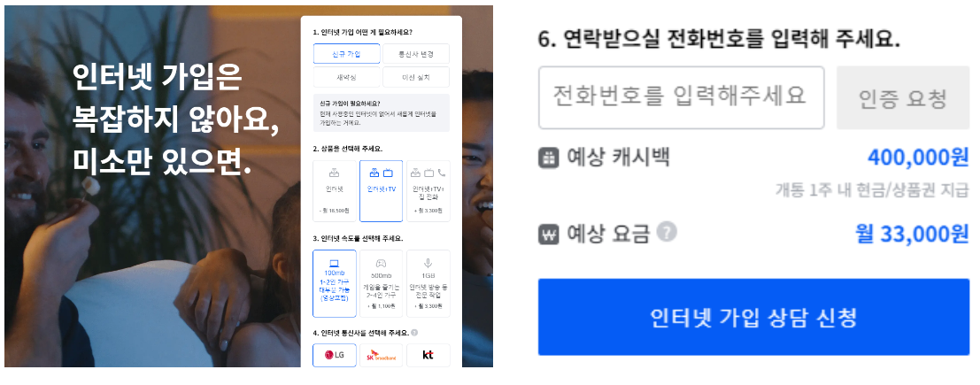The height and width of the screenshot is (385, 980).
Task: Select the 1GB microphone speed option
Action: coord(428,284)
